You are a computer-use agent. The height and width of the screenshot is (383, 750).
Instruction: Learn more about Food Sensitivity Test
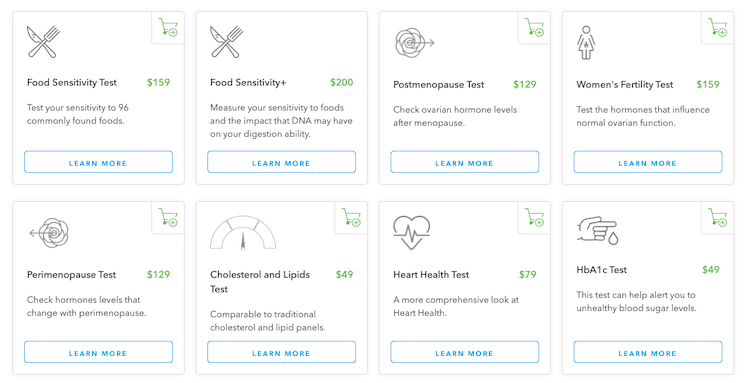(x=98, y=162)
